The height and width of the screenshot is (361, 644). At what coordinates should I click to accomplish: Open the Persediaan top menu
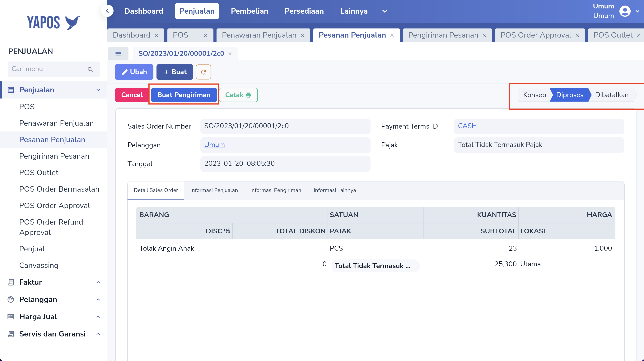[x=304, y=11]
